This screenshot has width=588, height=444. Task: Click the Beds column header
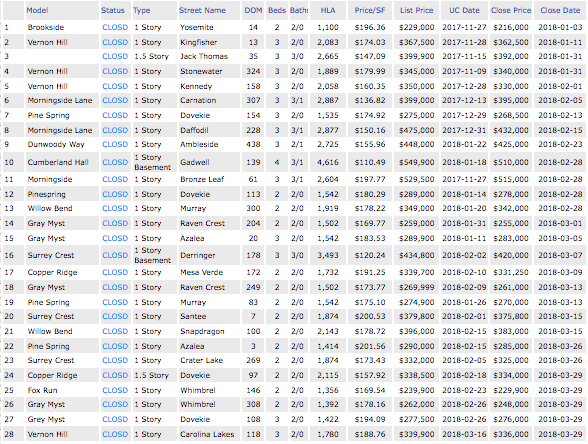click(277, 10)
